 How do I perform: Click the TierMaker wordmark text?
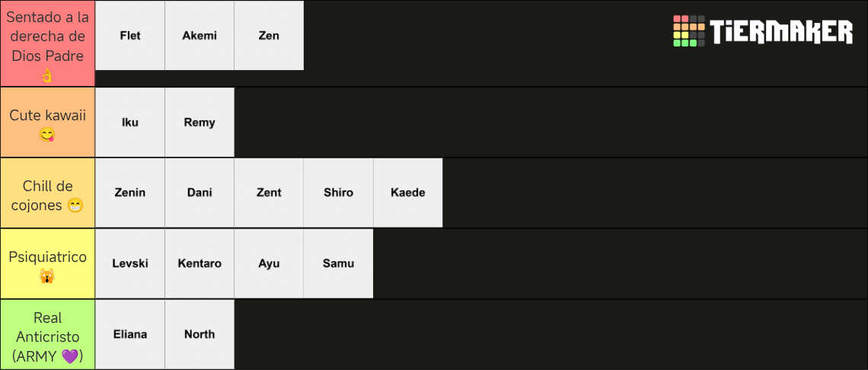781,31
